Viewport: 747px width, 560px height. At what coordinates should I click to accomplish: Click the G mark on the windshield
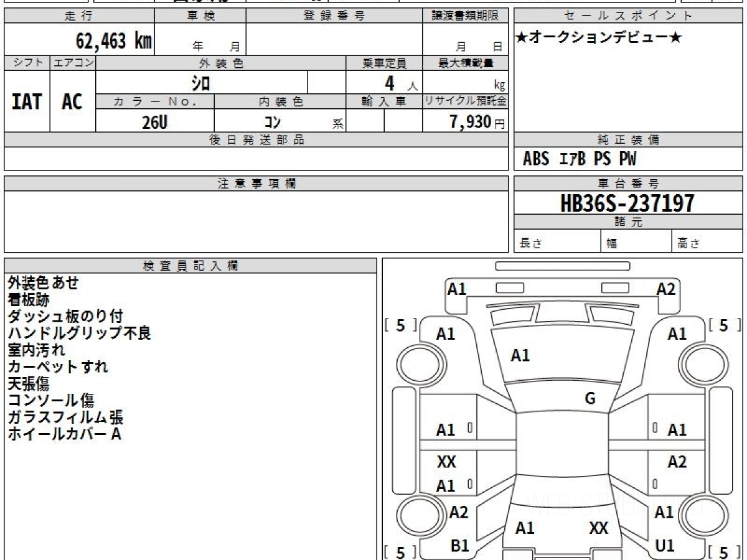click(x=591, y=399)
